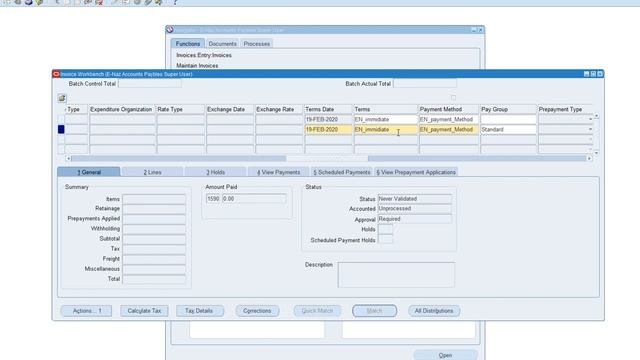Switch to the General tab
Image resolution: width=640 pixels, height=360 pixels.
[x=89, y=172]
